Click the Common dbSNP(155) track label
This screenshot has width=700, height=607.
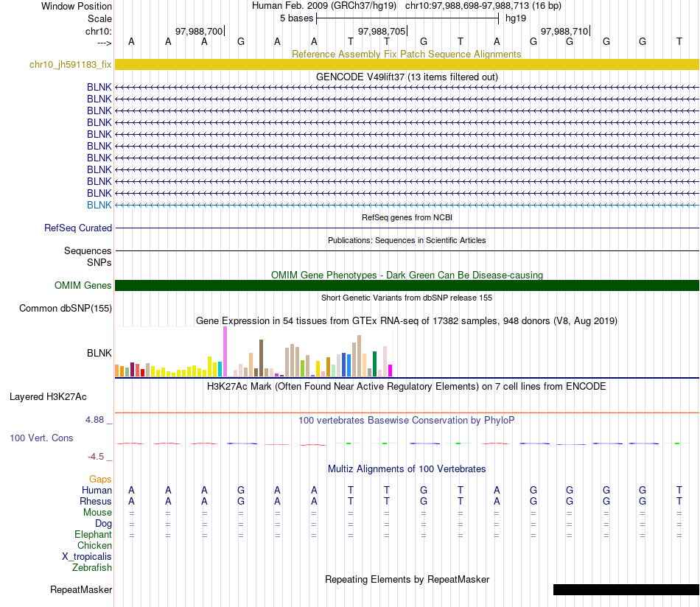66,309
